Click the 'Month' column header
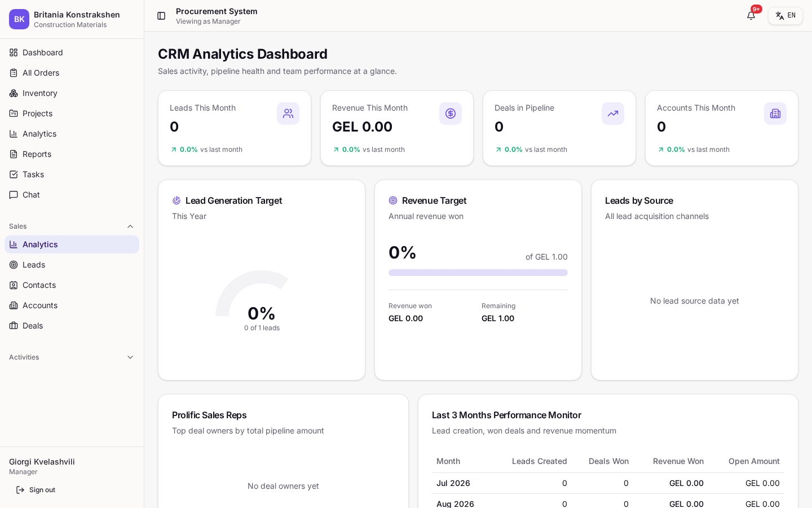This screenshot has height=508, width=812. coord(448,461)
